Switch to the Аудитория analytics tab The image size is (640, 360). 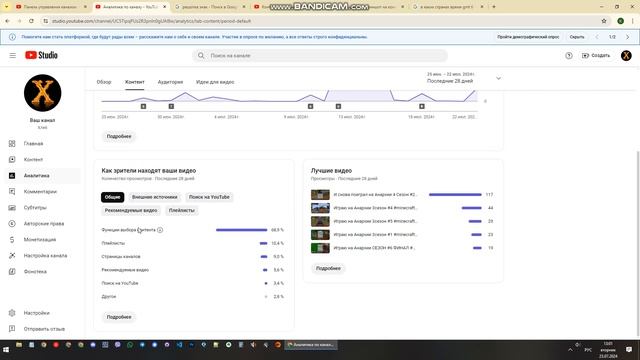point(170,82)
